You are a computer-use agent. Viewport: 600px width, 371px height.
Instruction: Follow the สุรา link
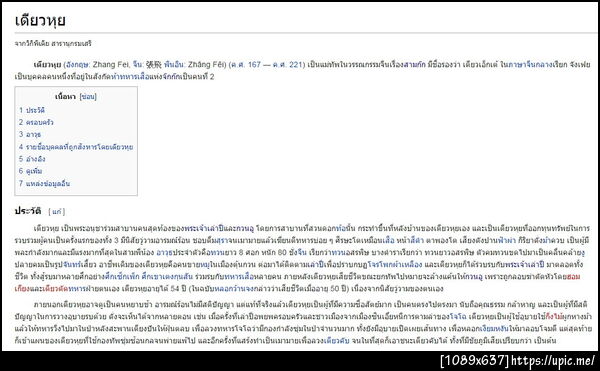pyautogui.click(x=223, y=241)
